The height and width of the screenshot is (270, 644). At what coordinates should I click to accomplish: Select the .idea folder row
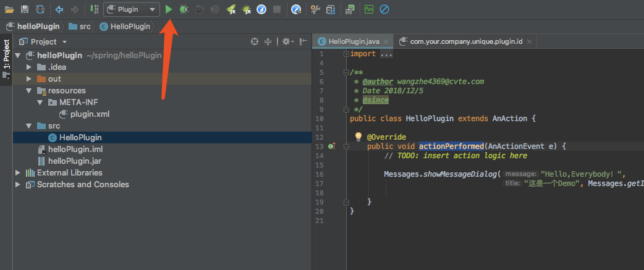162,67
